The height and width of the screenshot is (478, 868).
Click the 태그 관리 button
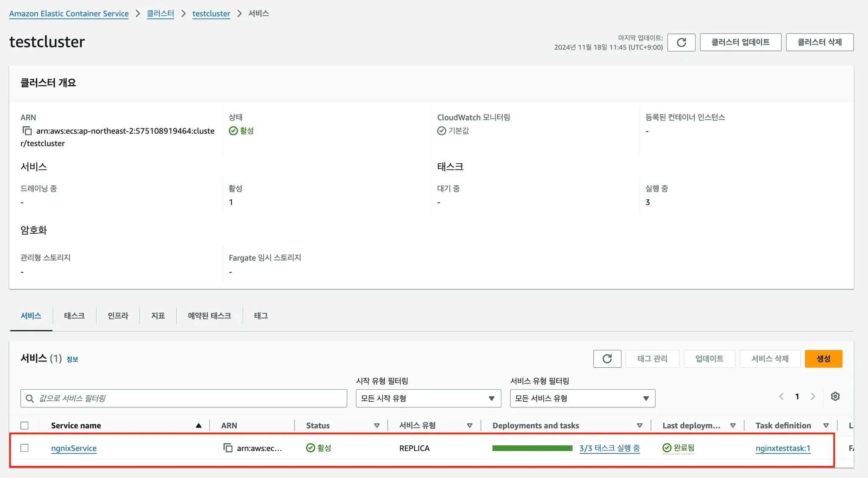(652, 359)
